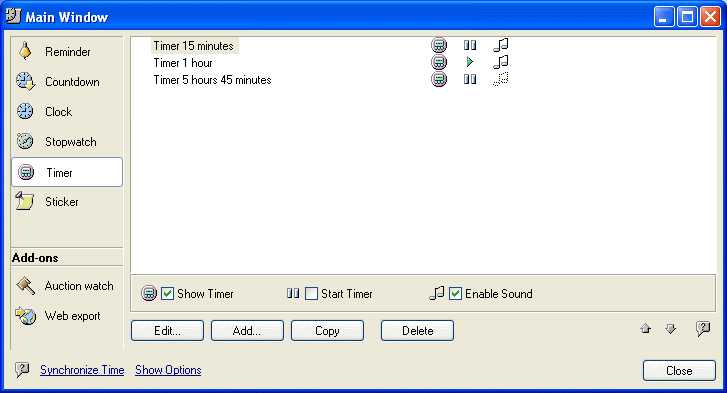Screen dimensions: 727x393
Task: Click the Add... button
Action: [x=247, y=330]
